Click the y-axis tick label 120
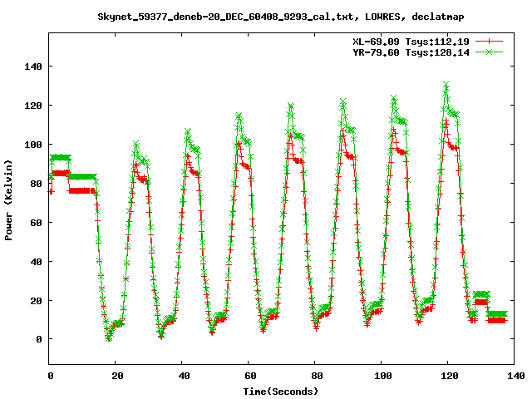 [33, 106]
